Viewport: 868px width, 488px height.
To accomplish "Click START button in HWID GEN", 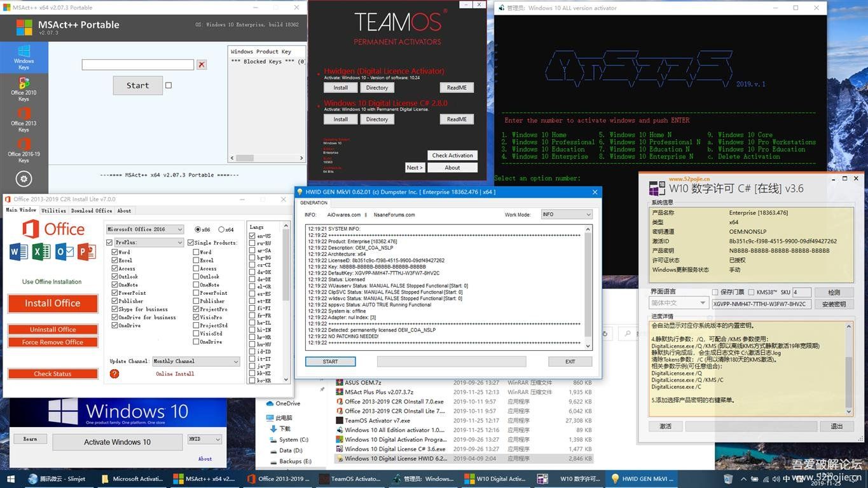I will point(331,362).
